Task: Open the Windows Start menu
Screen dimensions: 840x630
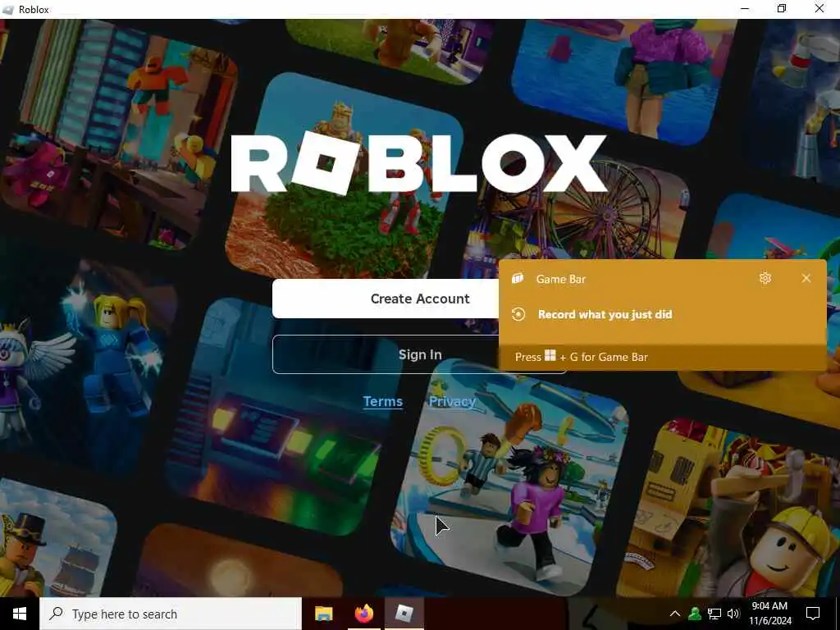Action: point(20,614)
